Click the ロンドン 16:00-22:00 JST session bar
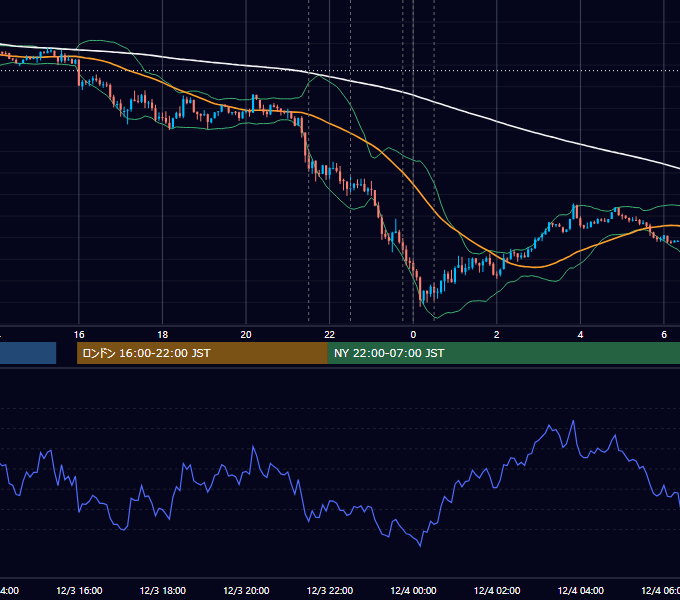The image size is (680, 600). (202, 353)
